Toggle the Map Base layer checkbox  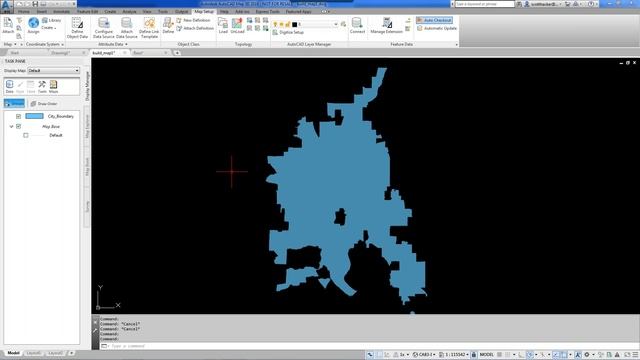18,127
